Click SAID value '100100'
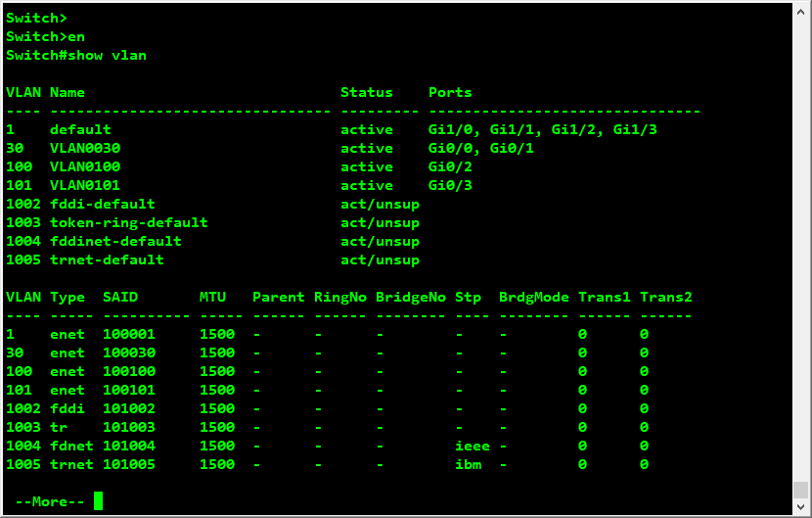 [x=129, y=372]
